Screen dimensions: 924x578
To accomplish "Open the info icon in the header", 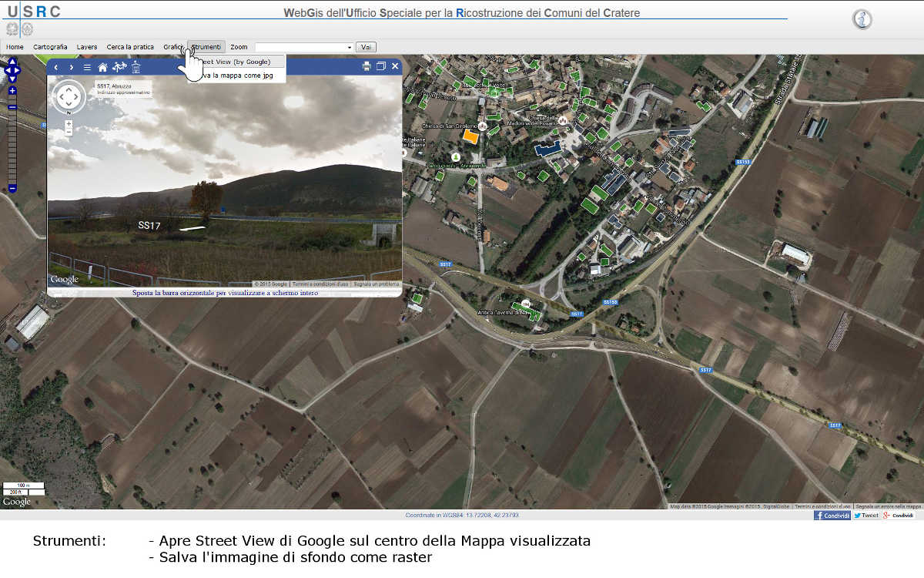I will [862, 19].
